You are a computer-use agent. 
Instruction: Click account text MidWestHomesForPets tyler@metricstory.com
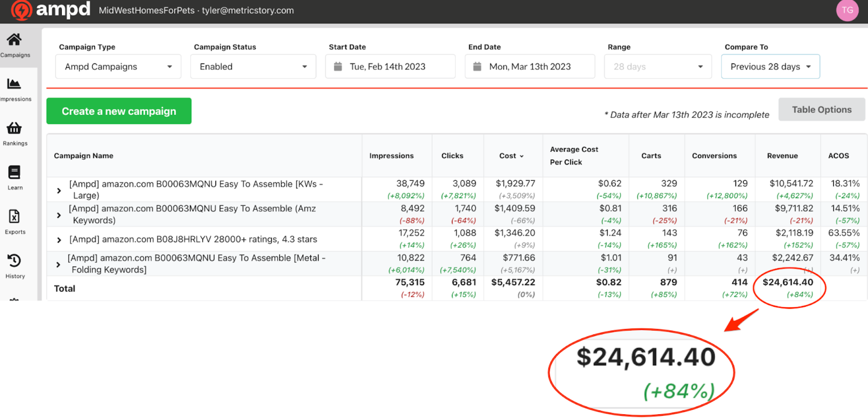click(196, 10)
